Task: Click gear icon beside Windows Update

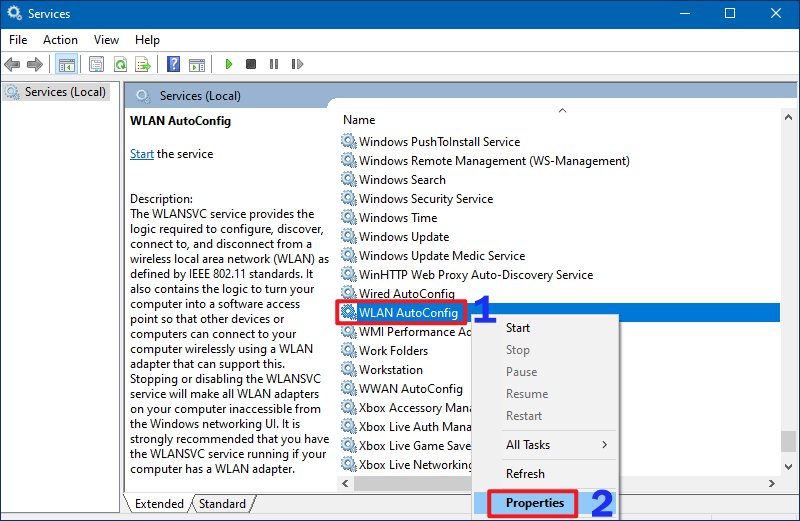Action: coord(349,236)
